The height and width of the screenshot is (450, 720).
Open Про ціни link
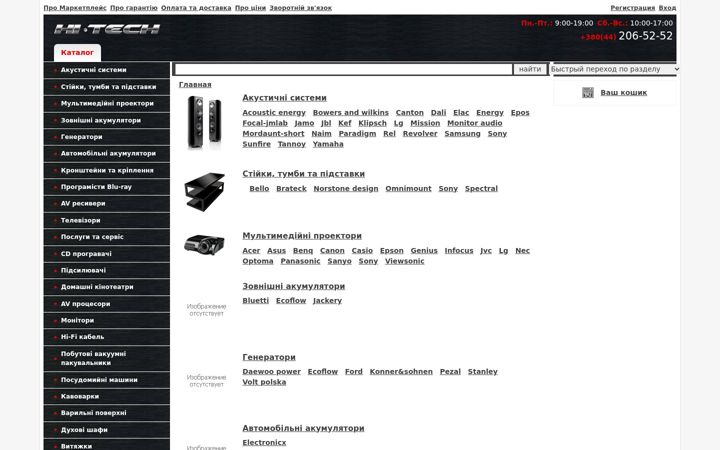click(x=250, y=8)
